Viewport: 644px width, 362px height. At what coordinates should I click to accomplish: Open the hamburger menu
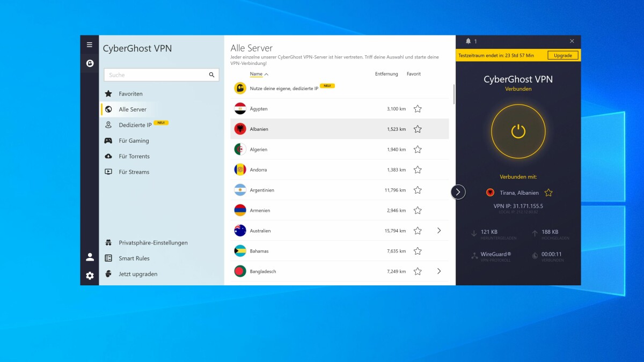[90, 45]
